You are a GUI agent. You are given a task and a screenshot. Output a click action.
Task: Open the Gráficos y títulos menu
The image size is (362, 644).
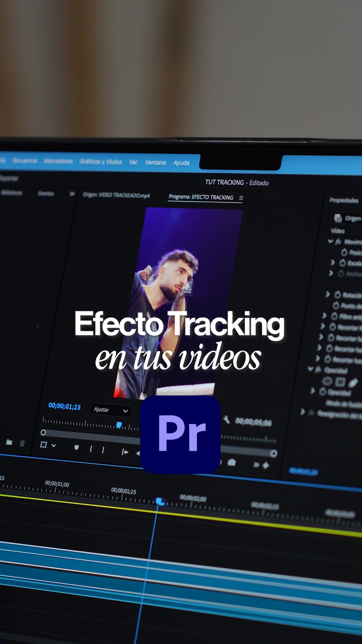(x=101, y=162)
